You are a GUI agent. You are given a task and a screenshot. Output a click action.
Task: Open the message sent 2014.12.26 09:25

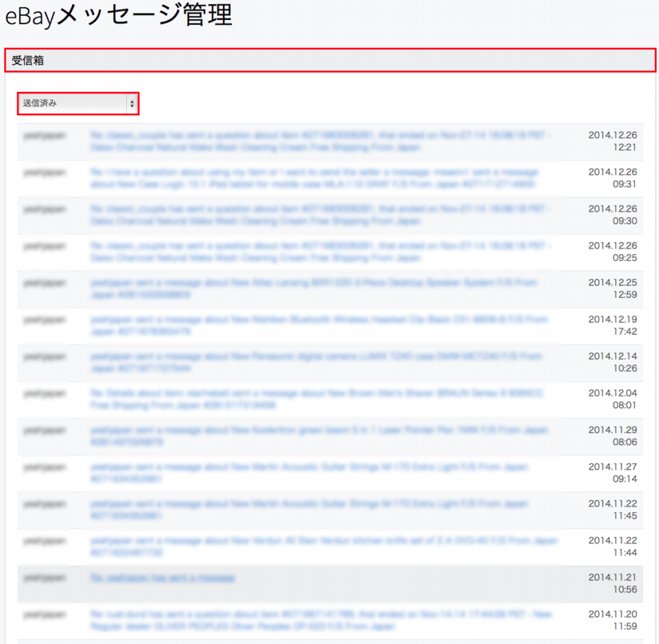pyautogui.click(x=320, y=252)
